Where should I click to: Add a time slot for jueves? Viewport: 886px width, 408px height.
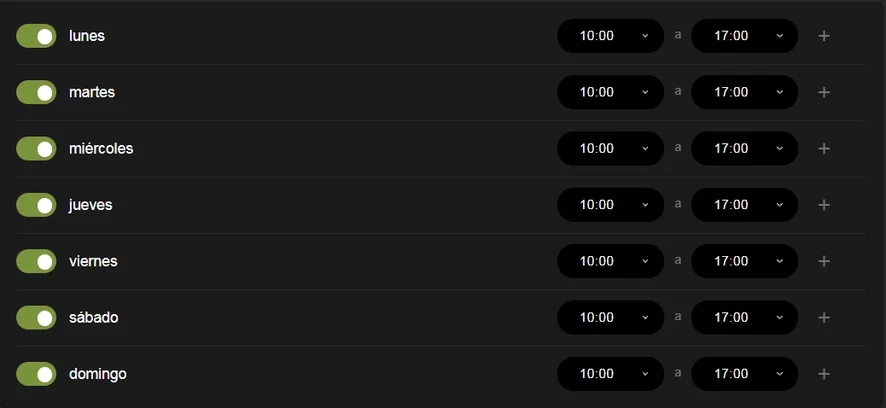(x=824, y=205)
